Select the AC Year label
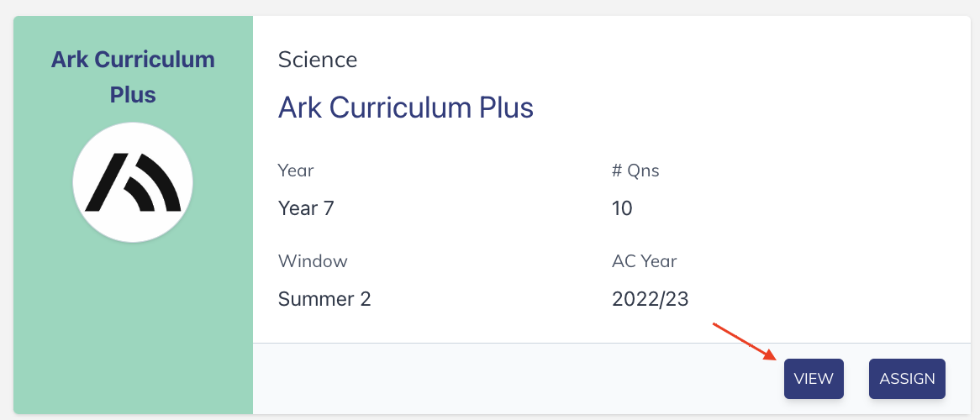 click(645, 260)
